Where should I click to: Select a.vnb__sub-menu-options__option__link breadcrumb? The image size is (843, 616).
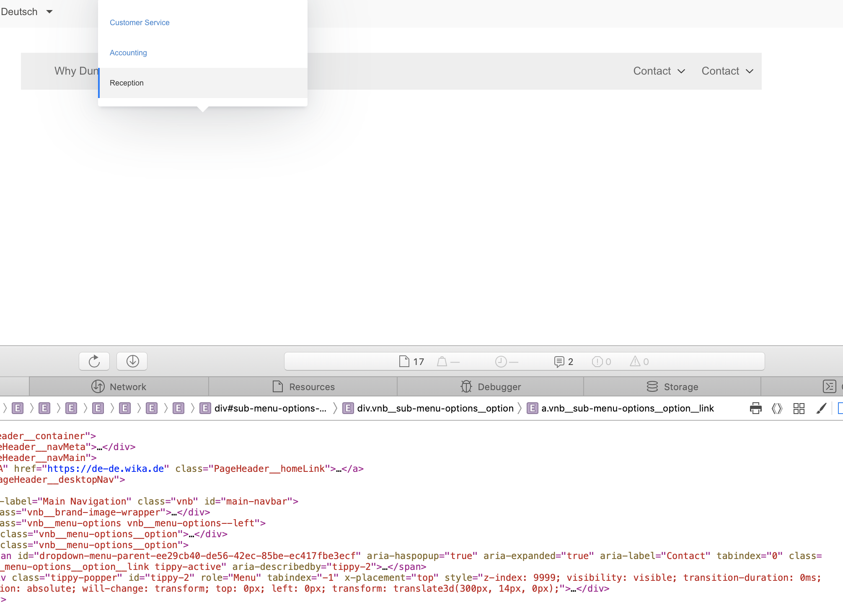click(x=621, y=408)
